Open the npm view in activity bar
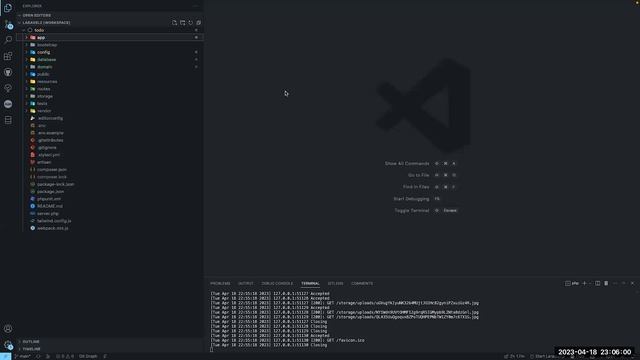This screenshot has height=360, width=640. coord(8,104)
